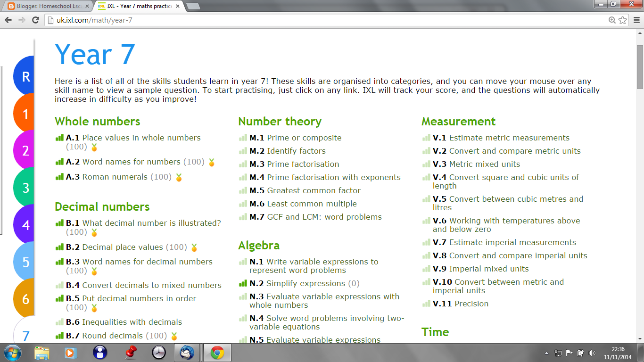Viewport: 644px width, 362px height.
Task: Click the zoom magnifier icon in address bar
Action: (x=612, y=20)
